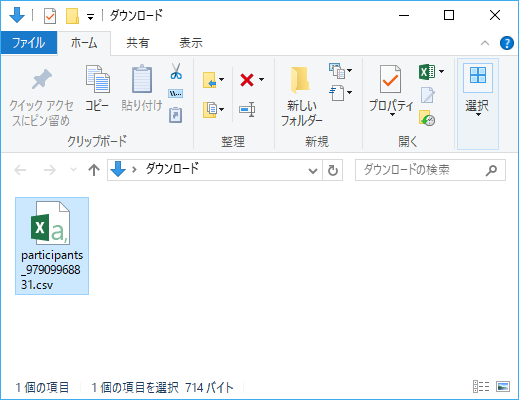The width and height of the screenshot is (519, 400).
Task: Open the address bar history dropdown
Action: (x=313, y=171)
